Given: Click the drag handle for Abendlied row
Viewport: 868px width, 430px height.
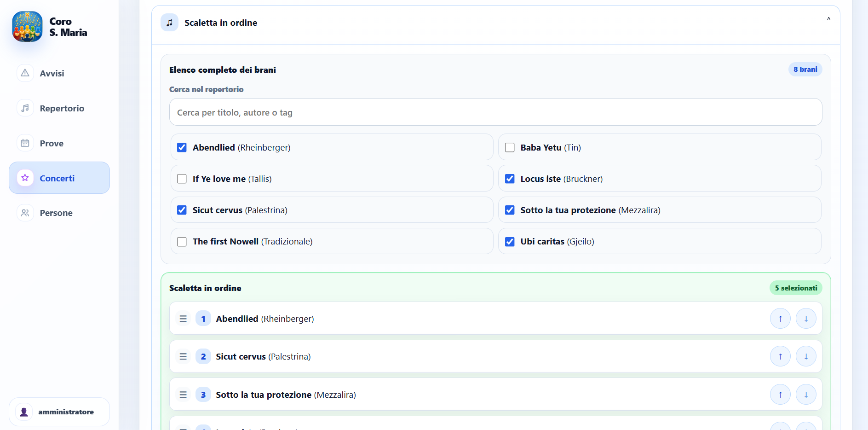Looking at the screenshot, I should 183,319.
